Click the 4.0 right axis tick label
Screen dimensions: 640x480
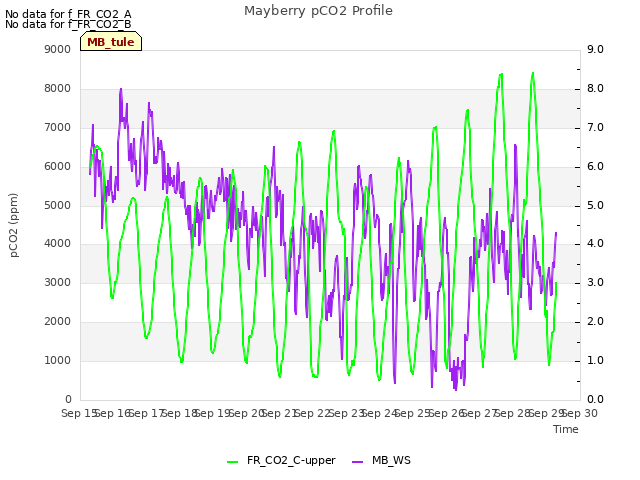pyautogui.click(x=595, y=244)
